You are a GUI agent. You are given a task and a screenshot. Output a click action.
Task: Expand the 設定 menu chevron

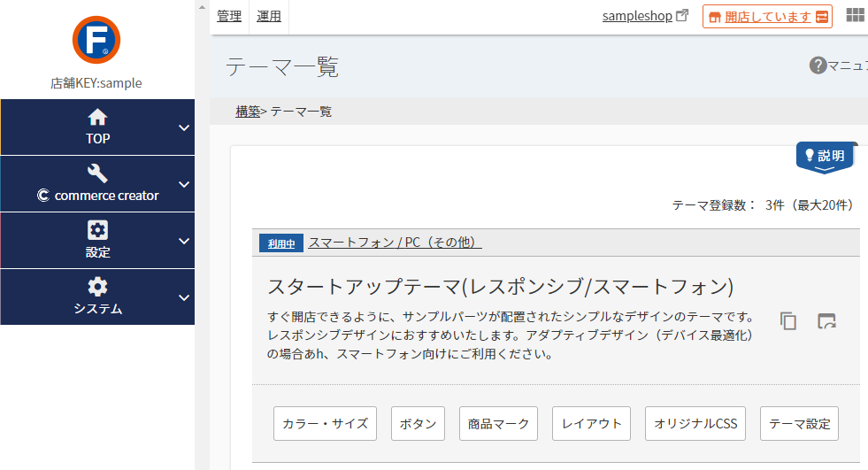coord(184,241)
